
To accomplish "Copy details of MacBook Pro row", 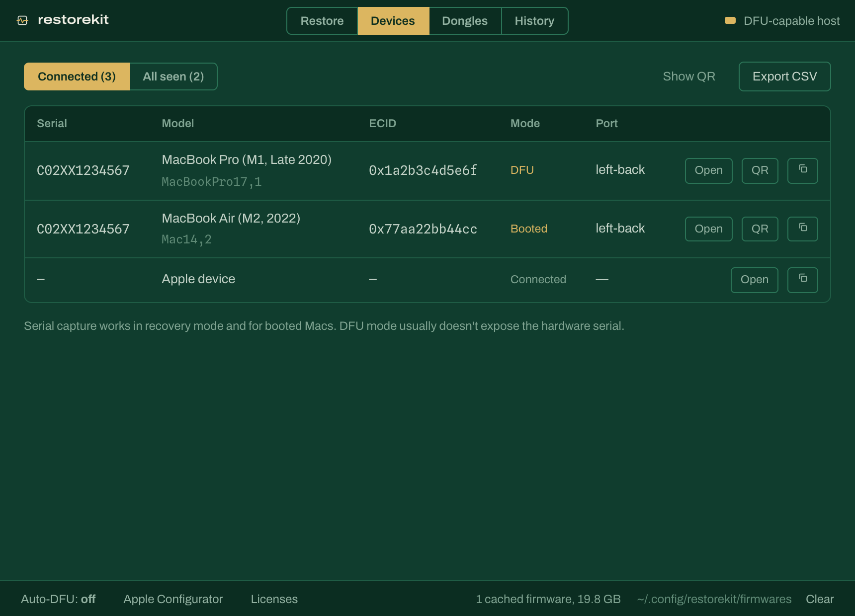I will click(x=803, y=170).
